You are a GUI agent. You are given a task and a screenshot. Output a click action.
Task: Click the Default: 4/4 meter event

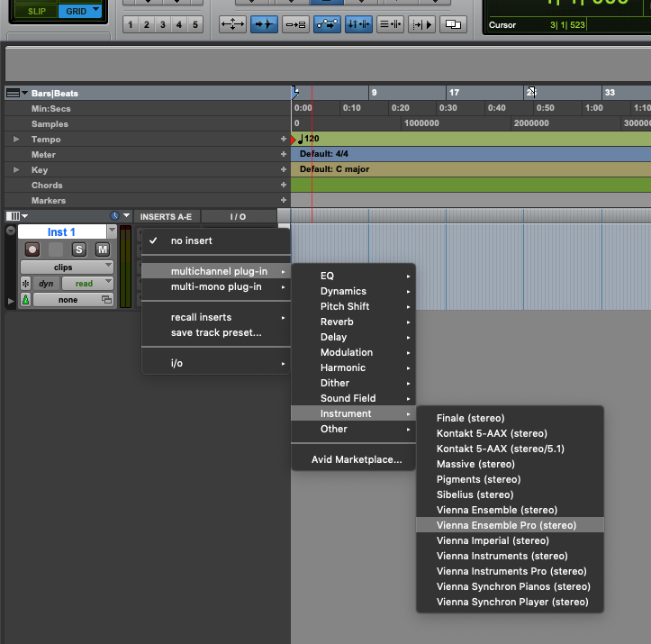coord(324,154)
